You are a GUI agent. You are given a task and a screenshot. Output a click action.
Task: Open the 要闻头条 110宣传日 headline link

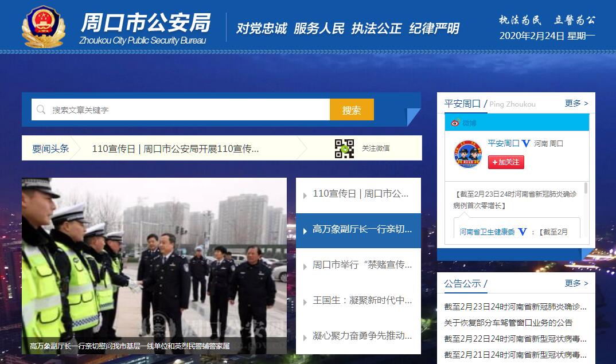click(x=175, y=149)
